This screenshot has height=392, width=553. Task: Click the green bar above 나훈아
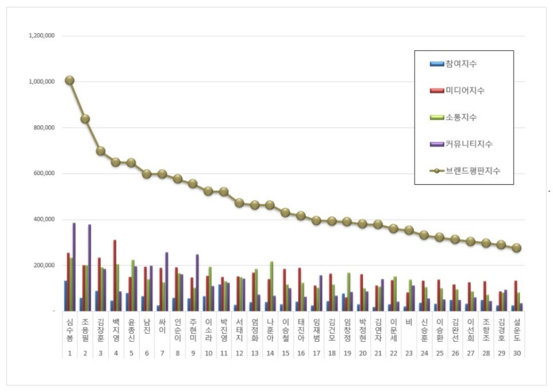[x=273, y=286]
